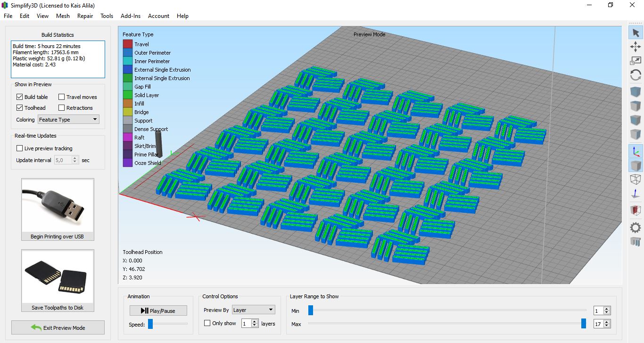Activate the scale model tool
This screenshot has height=343, width=644.
coord(636,60)
